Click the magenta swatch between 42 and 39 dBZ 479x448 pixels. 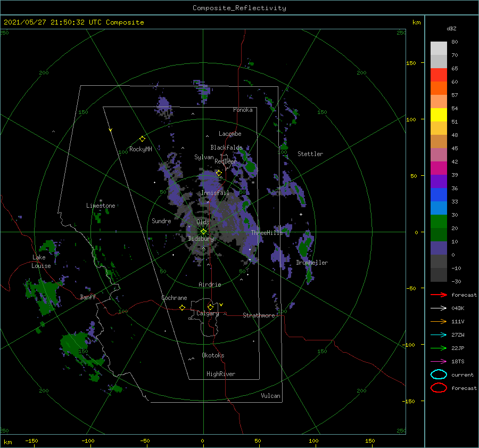[x=439, y=168]
